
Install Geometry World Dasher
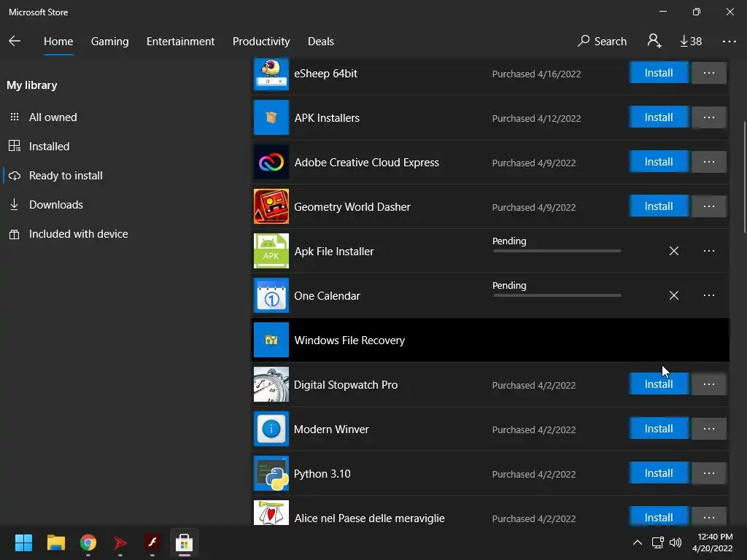(659, 206)
